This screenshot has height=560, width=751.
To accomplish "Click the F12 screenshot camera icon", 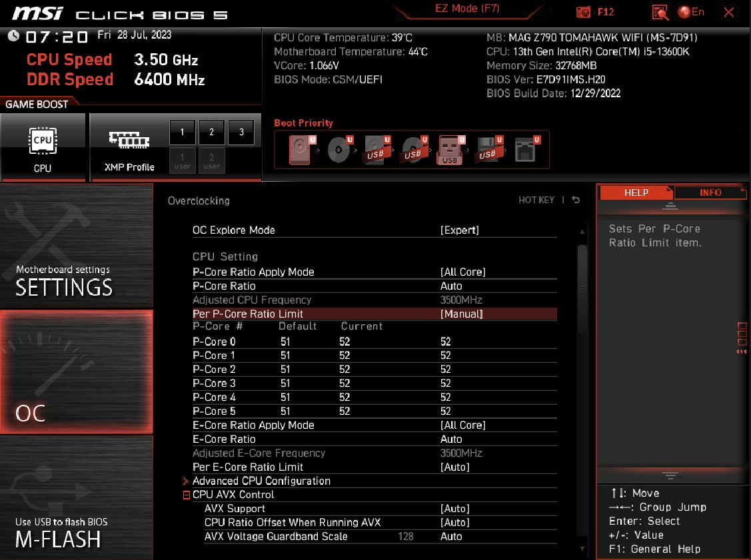I will pos(583,12).
